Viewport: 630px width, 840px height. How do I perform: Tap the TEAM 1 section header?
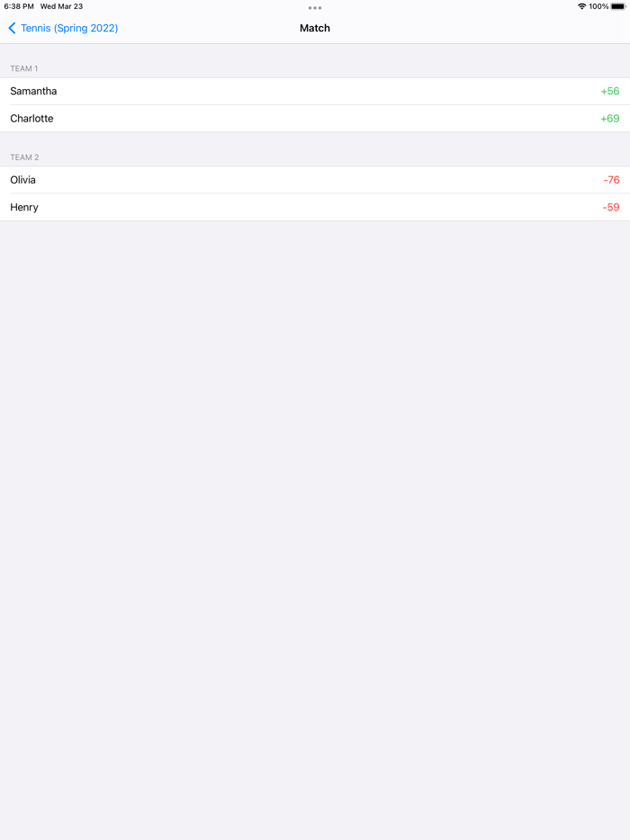click(x=24, y=68)
